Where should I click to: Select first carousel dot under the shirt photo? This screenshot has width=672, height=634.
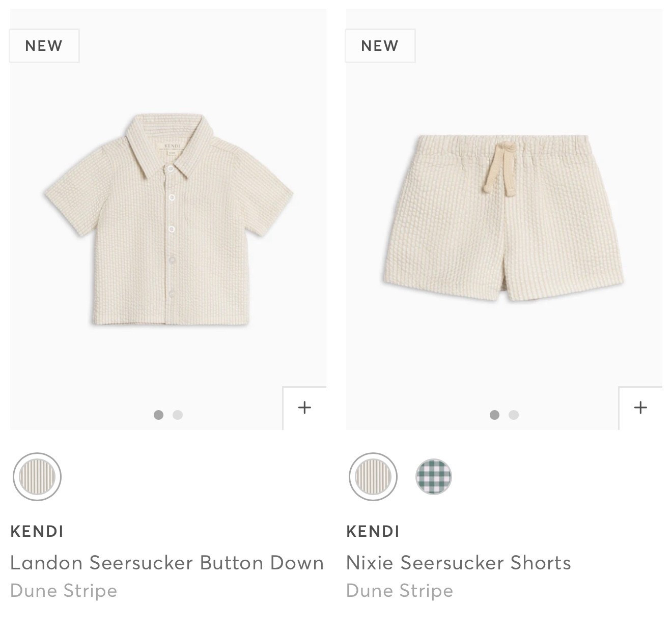pyautogui.click(x=158, y=415)
